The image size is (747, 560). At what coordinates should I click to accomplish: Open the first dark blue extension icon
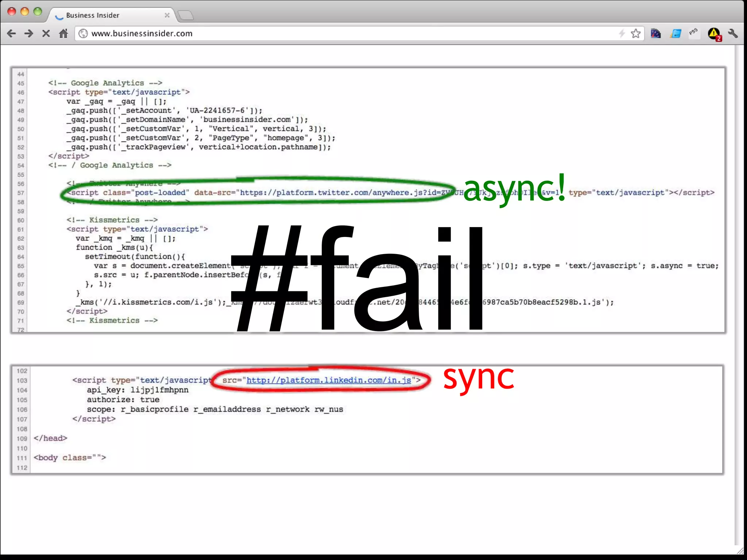656,34
